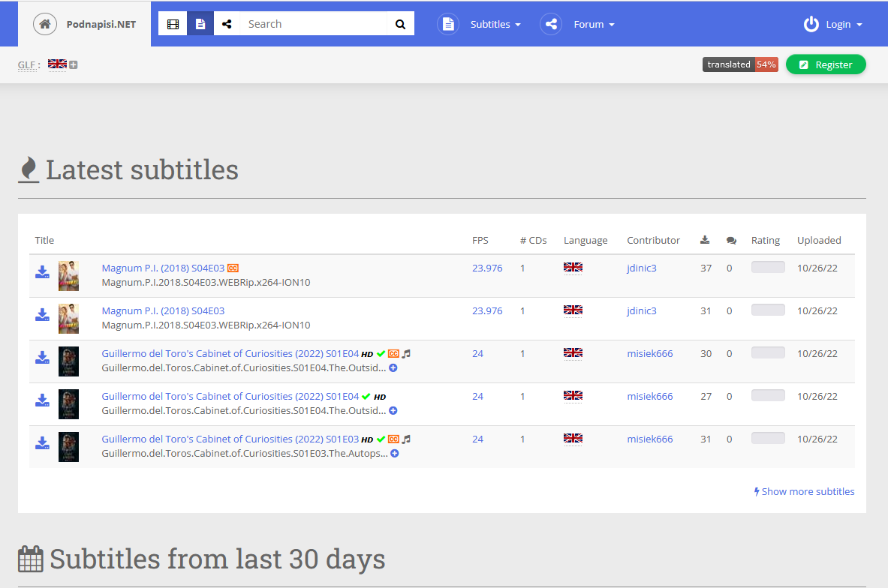Click the 23.976 FPS link in first row
Screen dimensions: 888x588
(x=487, y=268)
